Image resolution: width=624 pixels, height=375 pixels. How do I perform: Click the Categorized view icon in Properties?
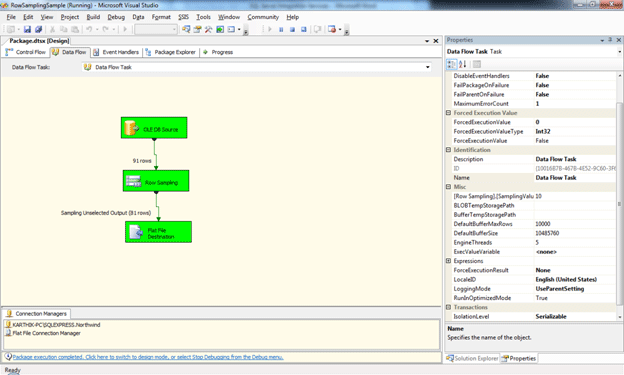click(x=451, y=64)
